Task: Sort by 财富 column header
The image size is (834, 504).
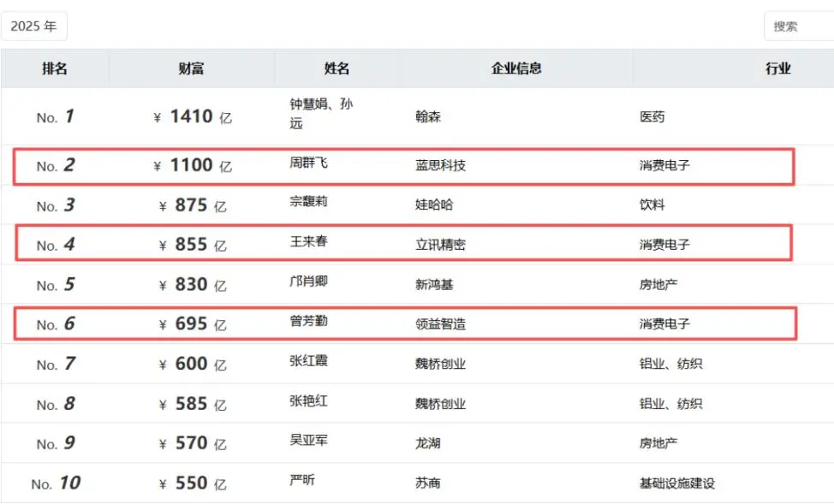Action: 191,68
